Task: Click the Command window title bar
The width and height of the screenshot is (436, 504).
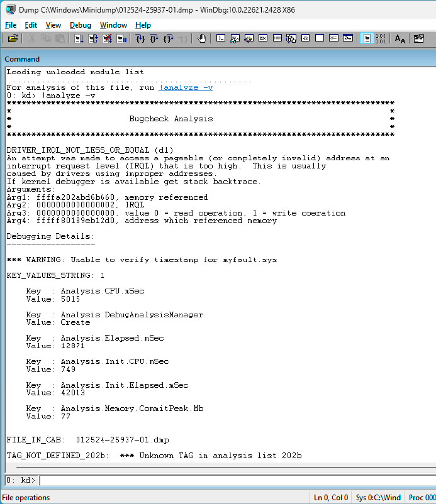Action: click(219, 59)
